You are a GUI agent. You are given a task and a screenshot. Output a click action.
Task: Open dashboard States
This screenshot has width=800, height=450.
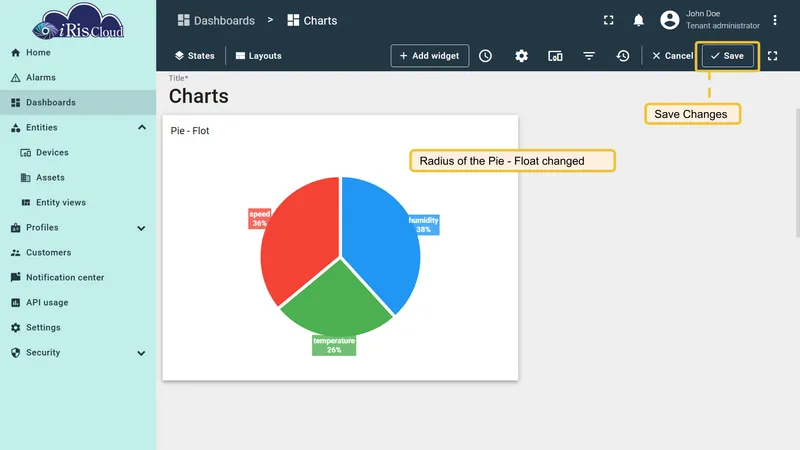(x=194, y=56)
